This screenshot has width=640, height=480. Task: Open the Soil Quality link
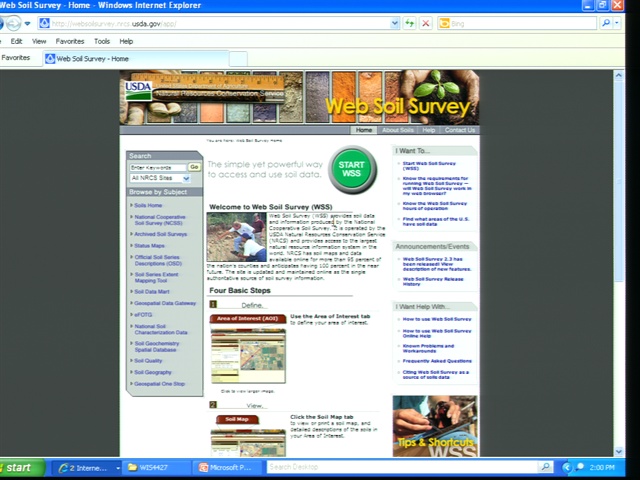(x=148, y=361)
